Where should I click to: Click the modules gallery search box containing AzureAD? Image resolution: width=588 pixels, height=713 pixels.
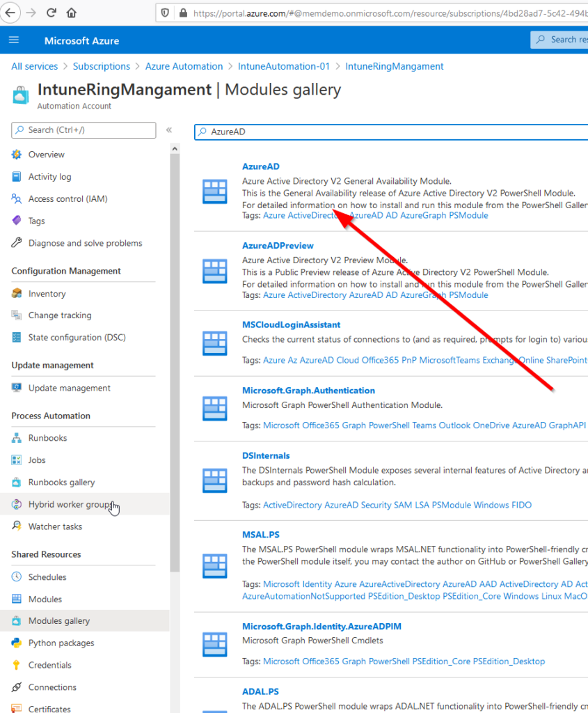(391, 132)
